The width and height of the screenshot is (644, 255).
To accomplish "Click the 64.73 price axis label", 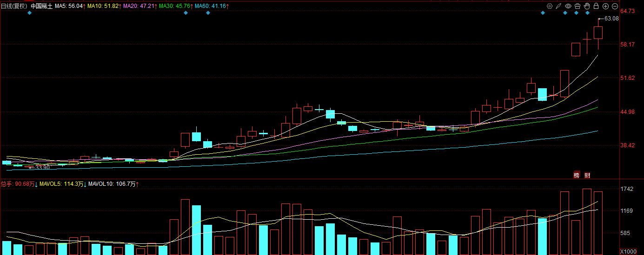I will (628, 11).
